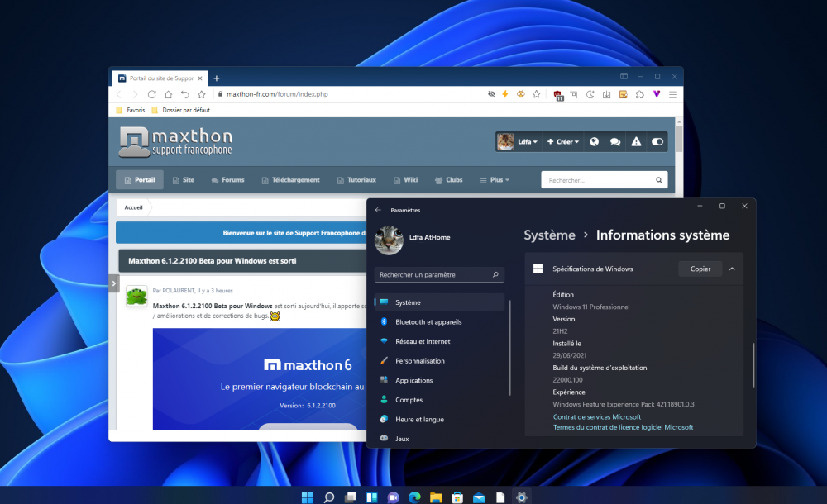Expand the Ldfa user dropdown
The image size is (827, 504).
click(x=527, y=142)
